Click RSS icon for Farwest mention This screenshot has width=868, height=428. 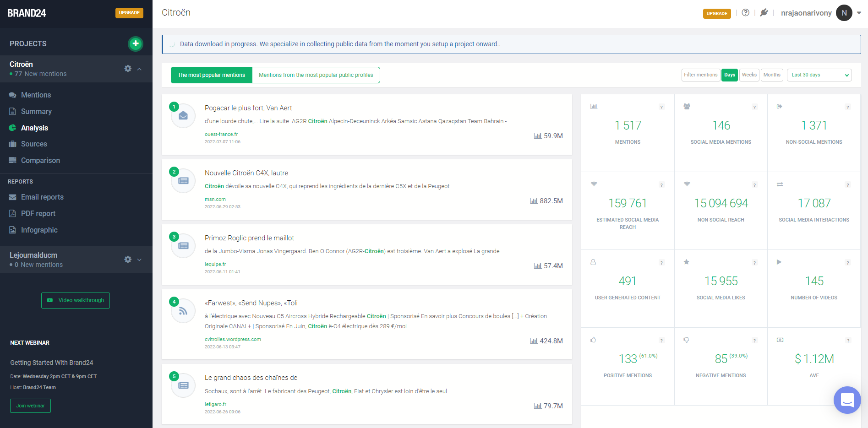click(183, 311)
